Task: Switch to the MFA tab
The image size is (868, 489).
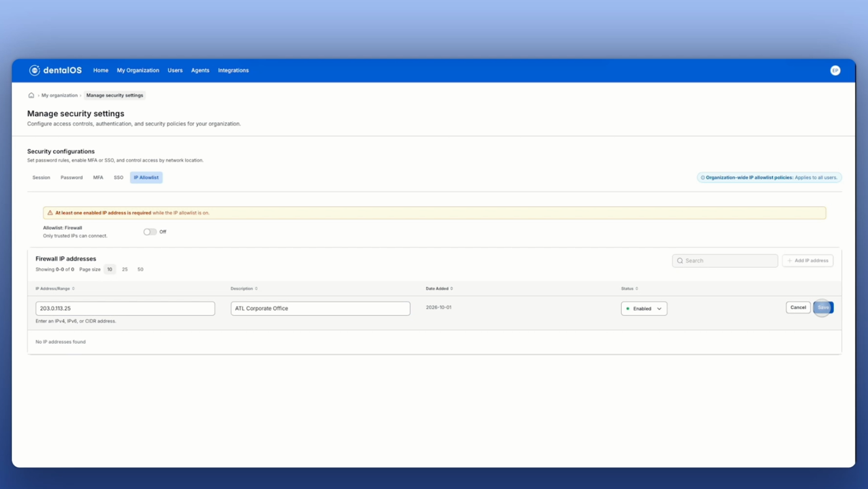Action: pyautogui.click(x=98, y=177)
